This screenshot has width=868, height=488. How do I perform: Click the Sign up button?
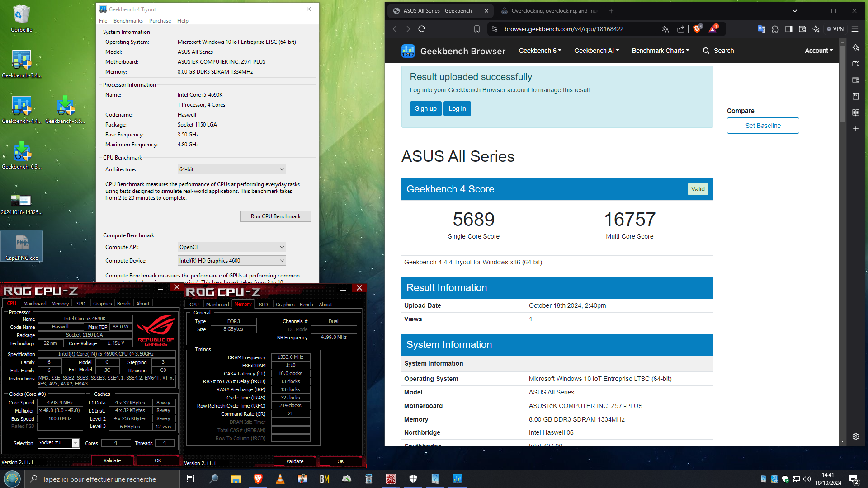point(426,108)
